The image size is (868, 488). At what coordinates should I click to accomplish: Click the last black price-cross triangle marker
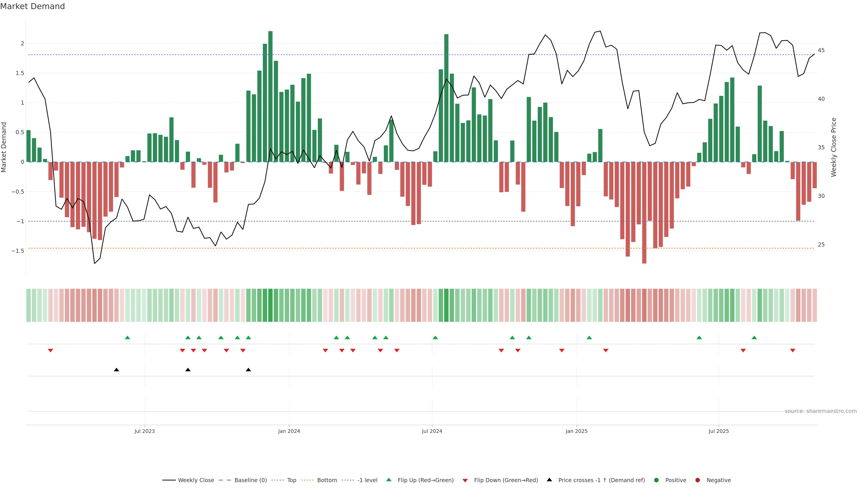tap(248, 370)
